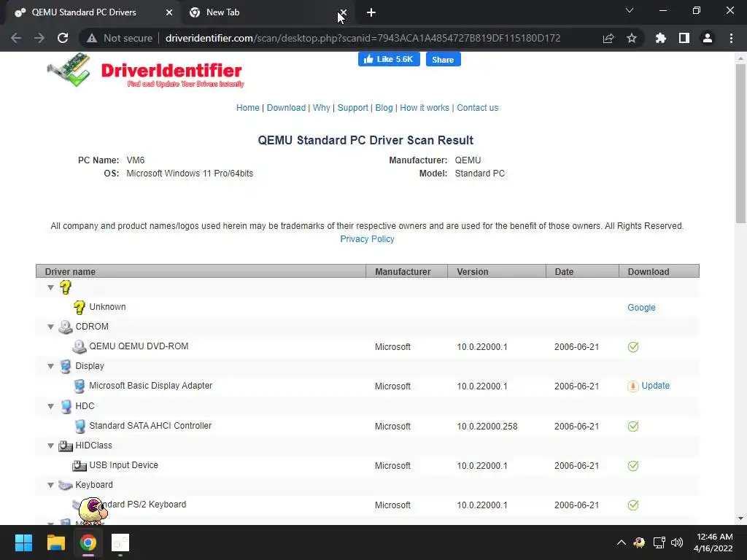The height and width of the screenshot is (560, 747).
Task: Click the share page icon in address bar
Action: coord(608,38)
